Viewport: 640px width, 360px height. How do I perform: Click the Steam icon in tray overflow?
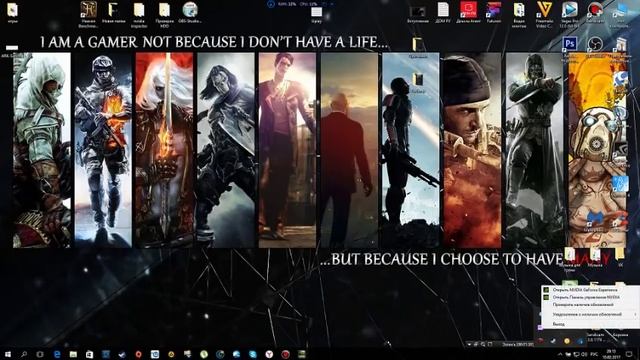point(553,340)
